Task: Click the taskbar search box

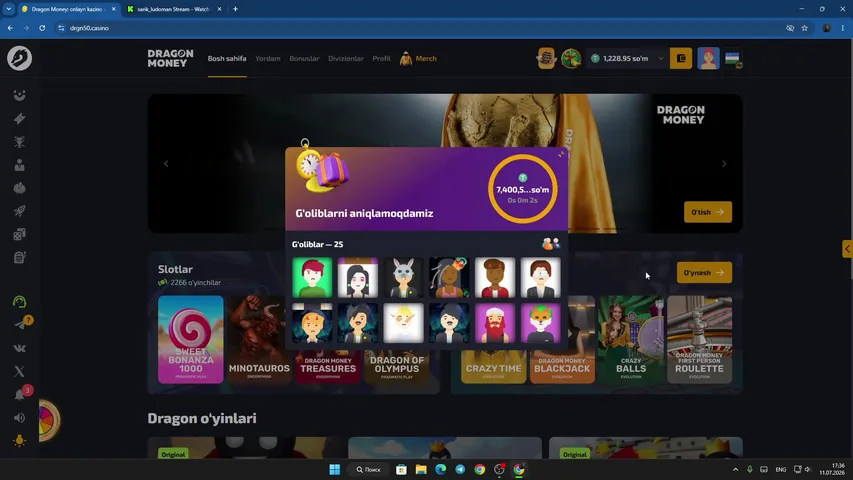Action: coord(368,469)
